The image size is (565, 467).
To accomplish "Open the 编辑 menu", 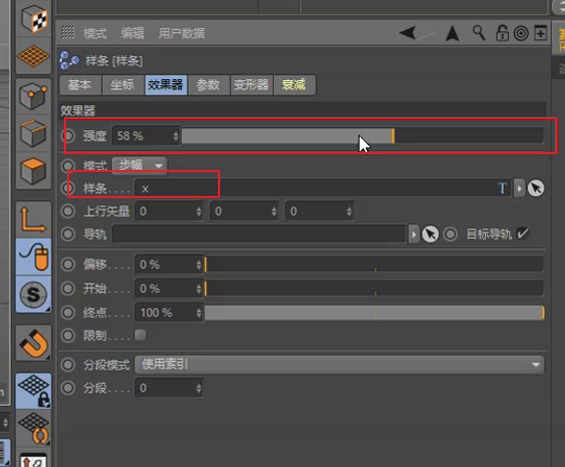I will pos(133,33).
